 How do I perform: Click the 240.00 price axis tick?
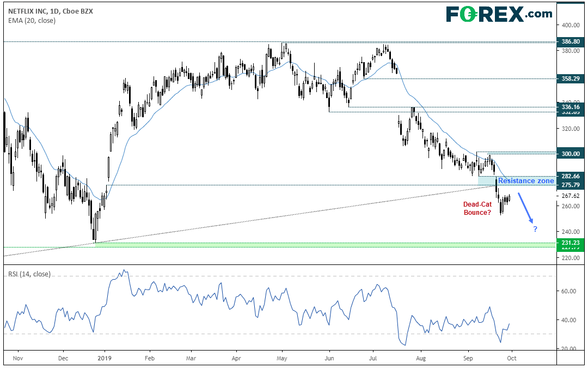(571, 232)
